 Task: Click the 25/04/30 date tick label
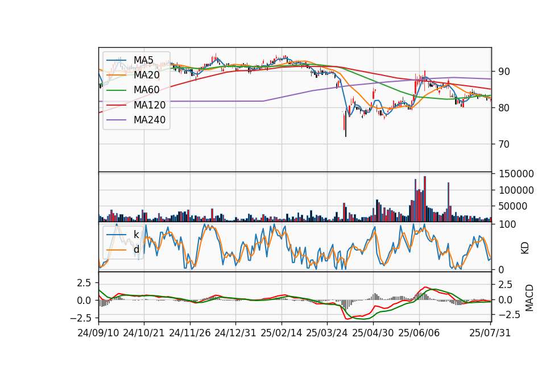[x=373, y=333]
